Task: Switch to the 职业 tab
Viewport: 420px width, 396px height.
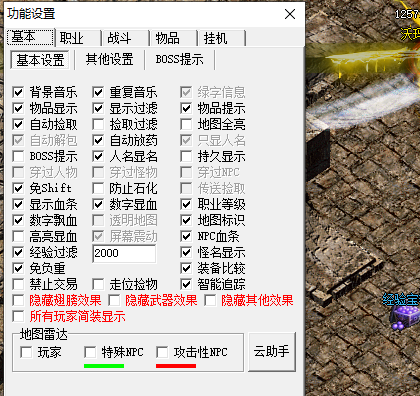Action: pos(78,38)
